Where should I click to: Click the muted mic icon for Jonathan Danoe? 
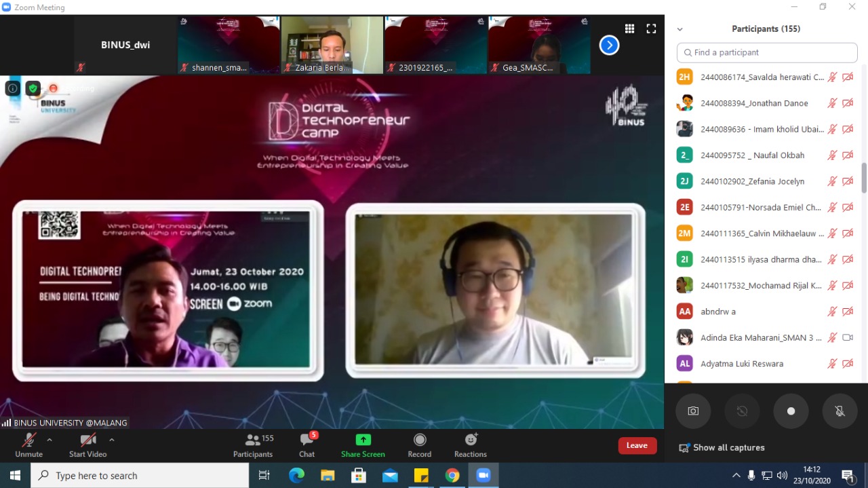[x=832, y=103]
